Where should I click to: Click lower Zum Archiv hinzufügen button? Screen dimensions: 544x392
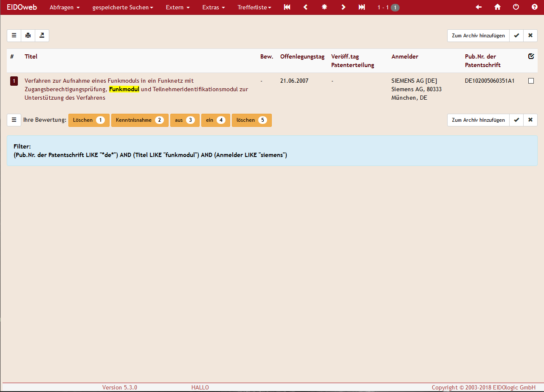tap(478, 120)
